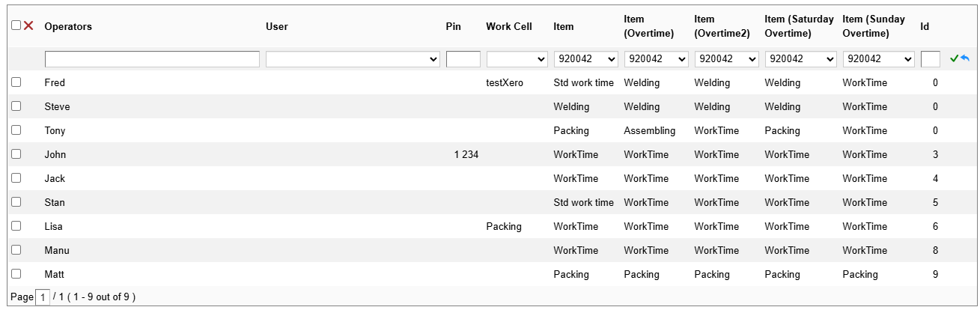This screenshot has height=310, width=980.
Task: Click the page number box
Action: point(43,297)
